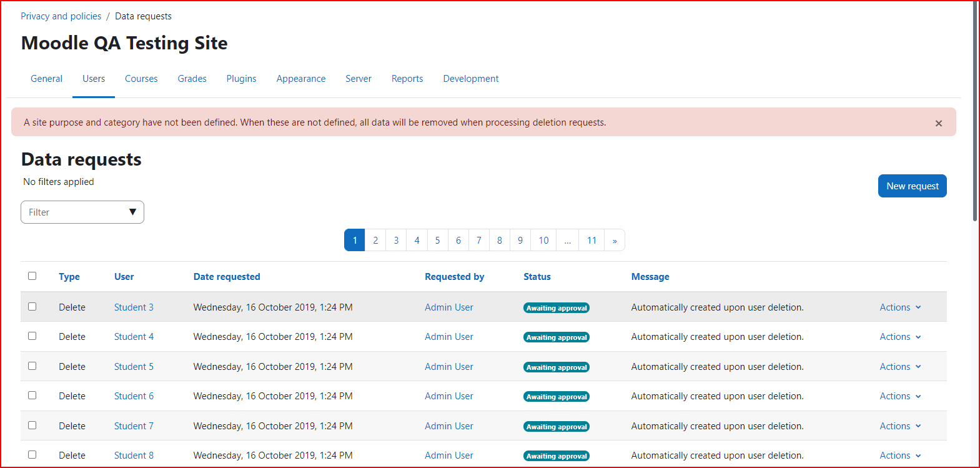Go to page 3 of results

(x=396, y=241)
